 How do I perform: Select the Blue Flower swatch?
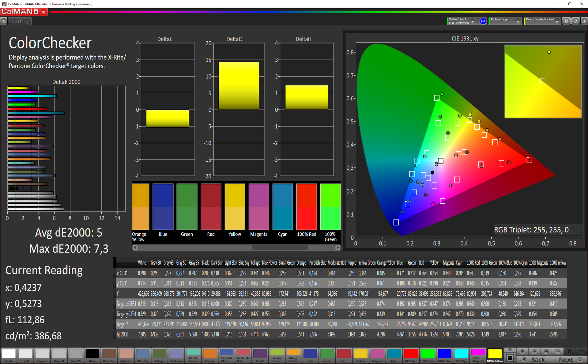176,355
